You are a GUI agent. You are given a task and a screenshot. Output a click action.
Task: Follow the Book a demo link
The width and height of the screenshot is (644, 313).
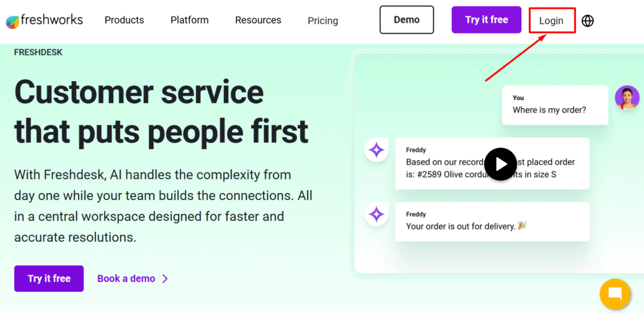(x=126, y=278)
